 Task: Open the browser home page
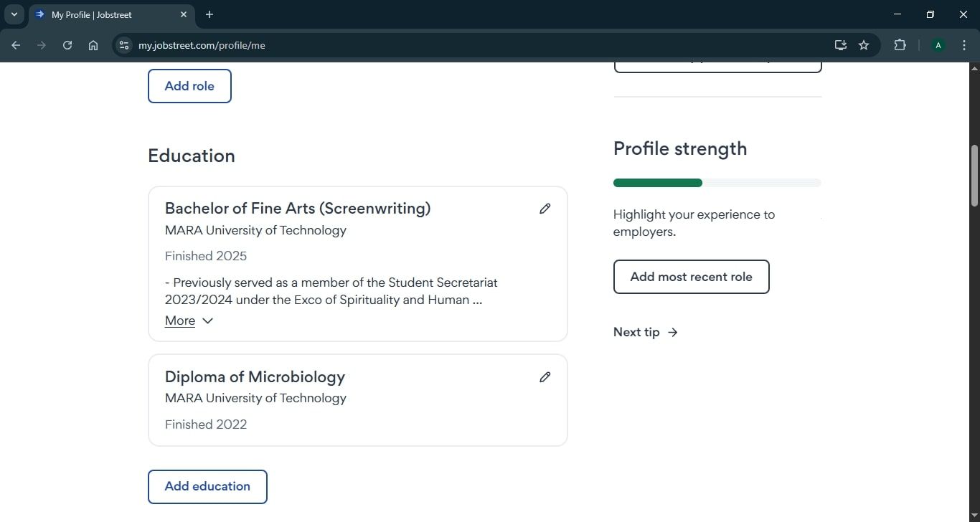coord(93,45)
